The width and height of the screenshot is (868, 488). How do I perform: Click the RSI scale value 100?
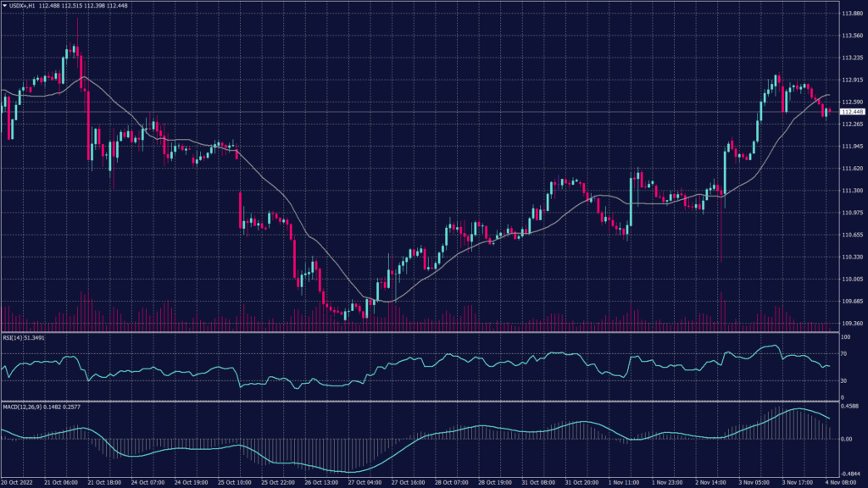(844, 336)
